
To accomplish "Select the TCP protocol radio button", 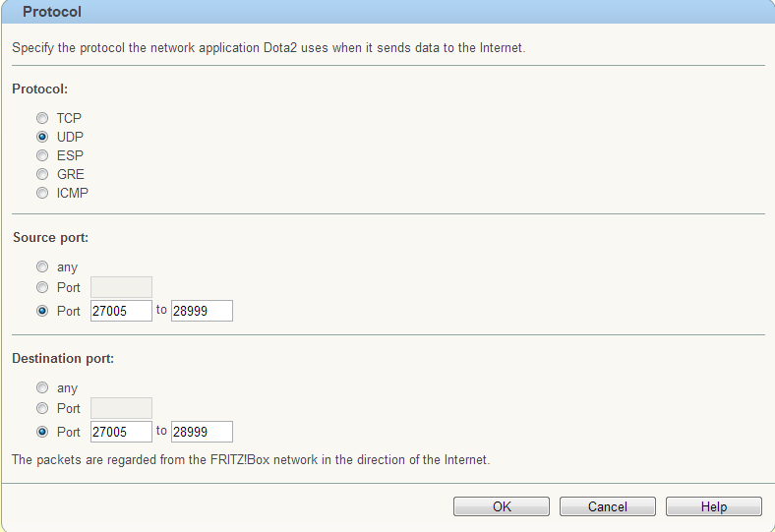I will (x=42, y=118).
